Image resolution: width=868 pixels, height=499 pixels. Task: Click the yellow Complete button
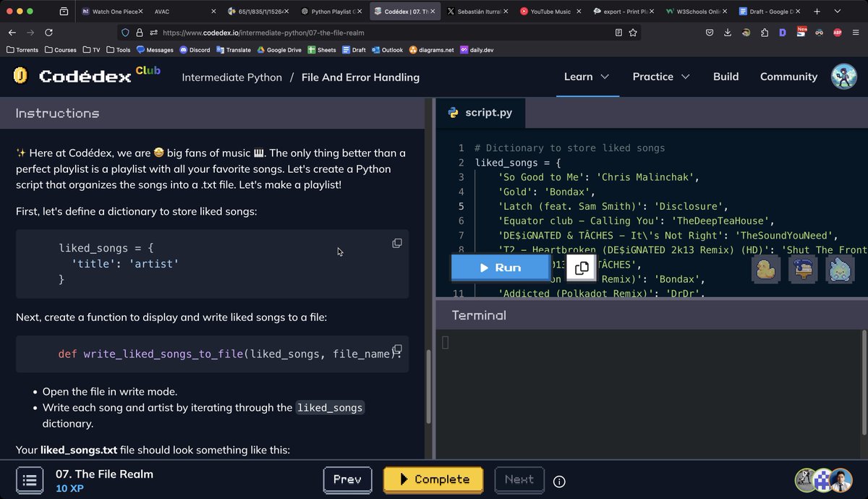(x=433, y=479)
